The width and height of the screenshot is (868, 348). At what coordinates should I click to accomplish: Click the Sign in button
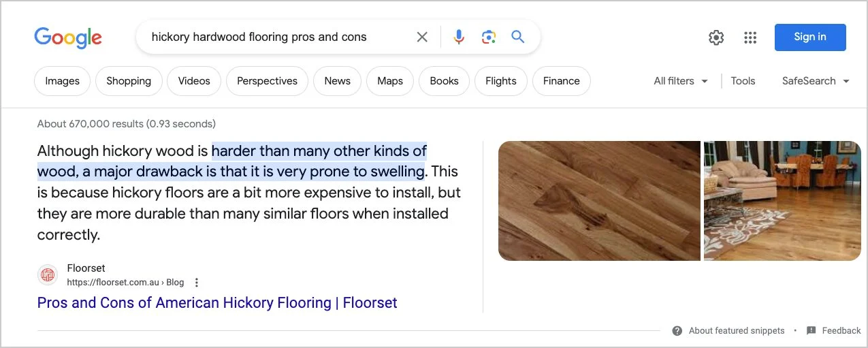810,37
